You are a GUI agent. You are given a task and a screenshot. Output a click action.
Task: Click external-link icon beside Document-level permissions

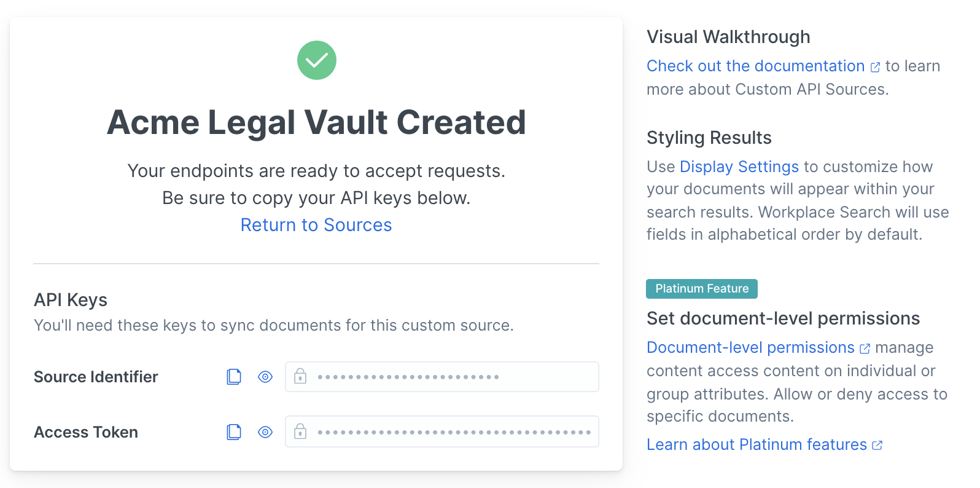click(865, 348)
